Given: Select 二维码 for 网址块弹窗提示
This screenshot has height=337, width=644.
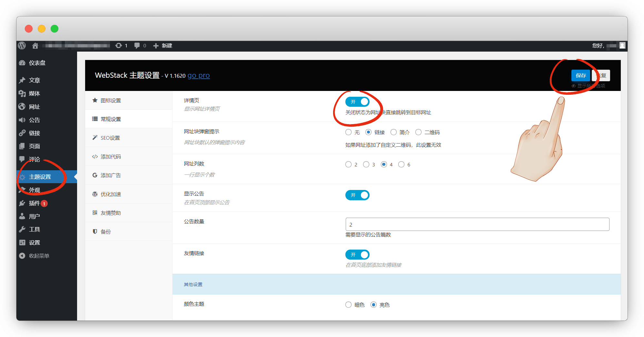Looking at the screenshot, I should click(x=419, y=132).
